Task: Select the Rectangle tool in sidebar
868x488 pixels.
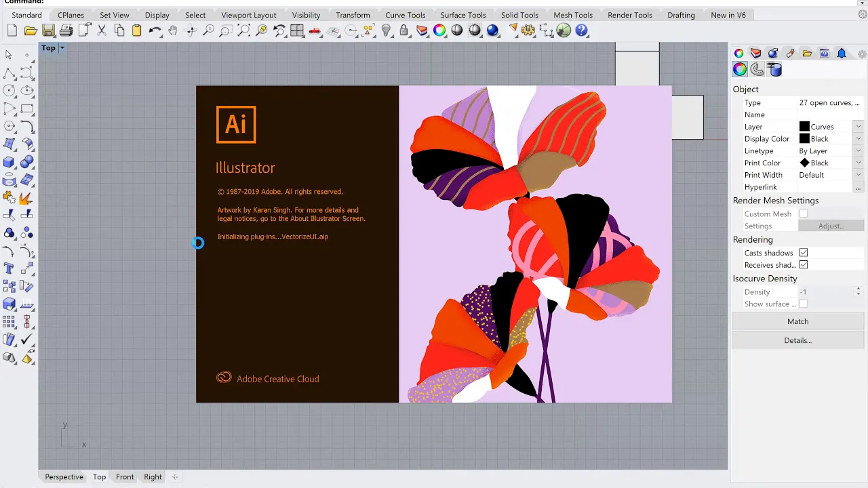Action: (x=27, y=108)
